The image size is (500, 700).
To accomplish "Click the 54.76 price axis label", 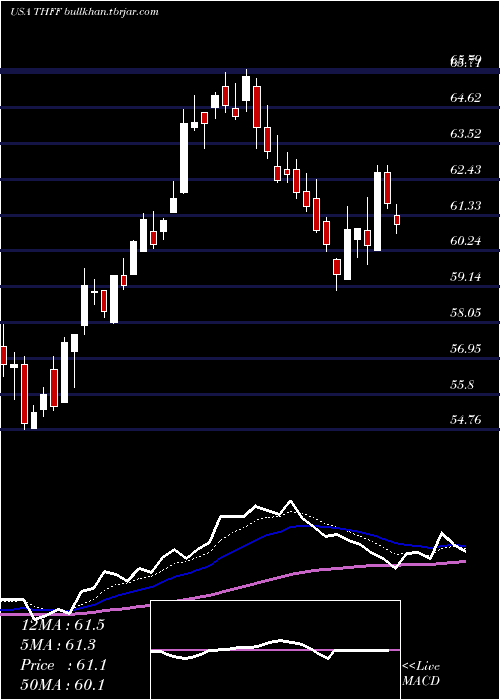I will click(x=466, y=420).
